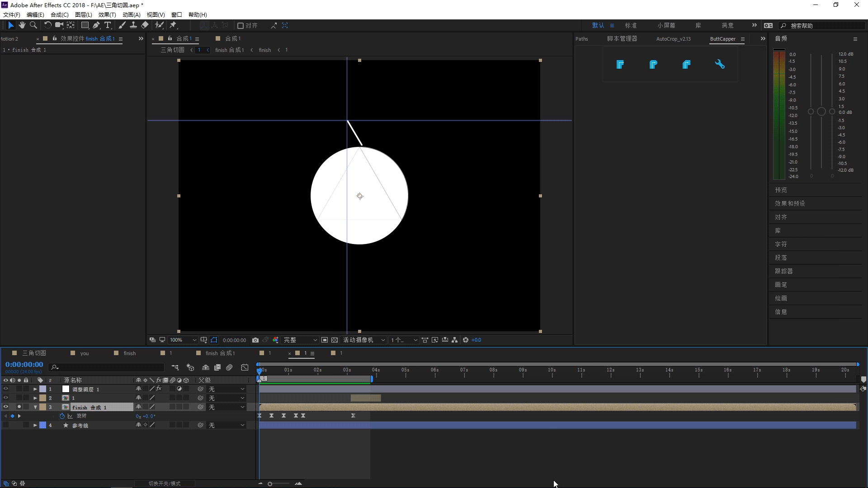Select the Puppet Pin tool
The image size is (868, 488).
tap(173, 25)
